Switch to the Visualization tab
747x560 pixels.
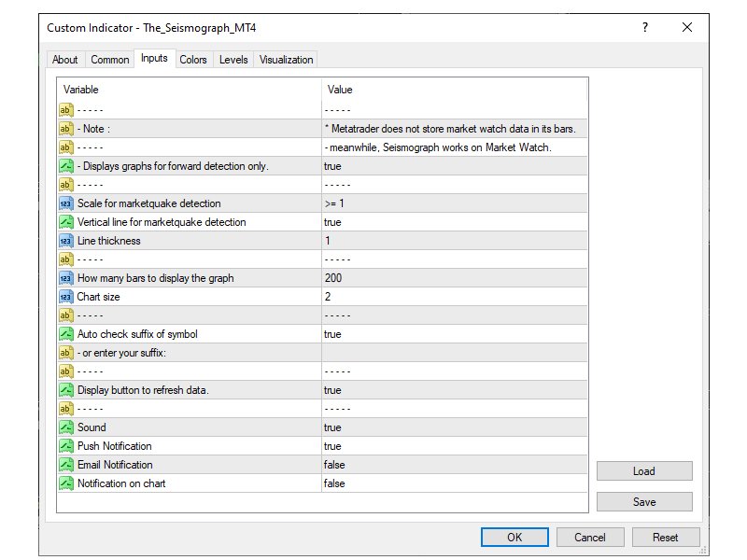[x=287, y=60]
